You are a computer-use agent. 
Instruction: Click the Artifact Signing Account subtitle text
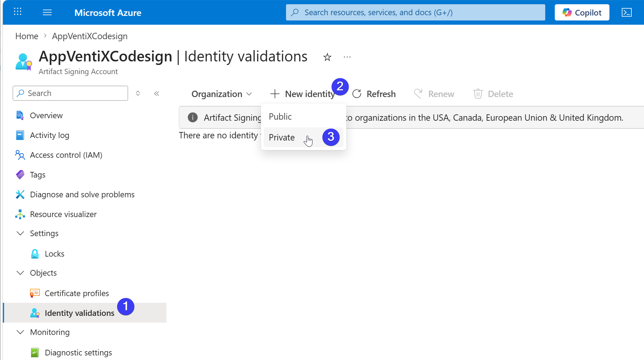click(x=78, y=72)
